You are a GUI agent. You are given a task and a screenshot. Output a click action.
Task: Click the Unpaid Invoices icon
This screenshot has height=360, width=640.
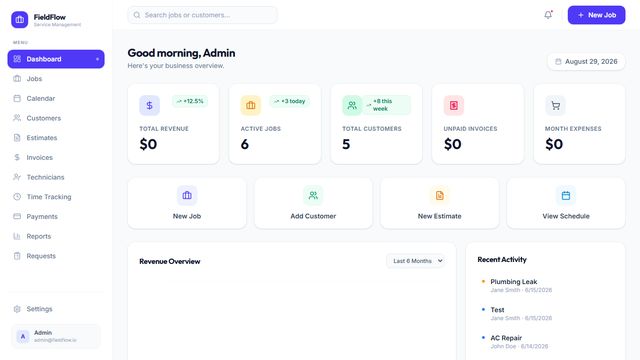(x=453, y=105)
